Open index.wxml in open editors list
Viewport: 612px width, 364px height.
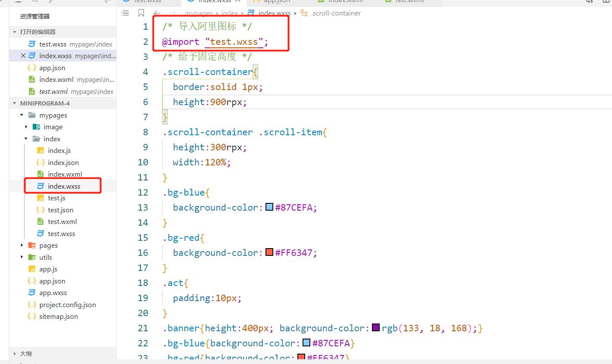(62, 79)
